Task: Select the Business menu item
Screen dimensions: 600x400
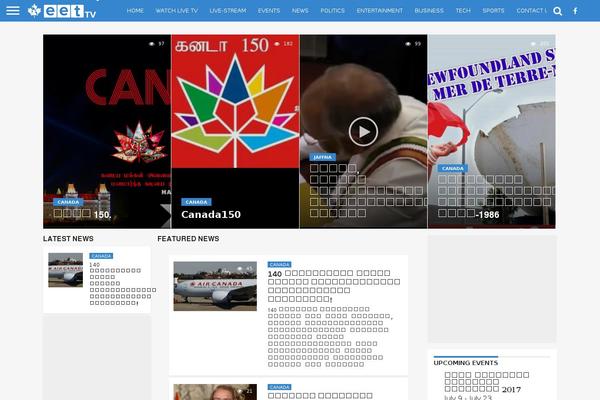Action: tap(429, 11)
